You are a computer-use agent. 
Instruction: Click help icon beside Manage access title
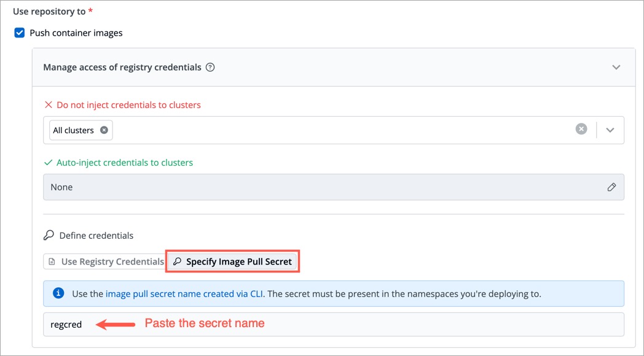210,68
